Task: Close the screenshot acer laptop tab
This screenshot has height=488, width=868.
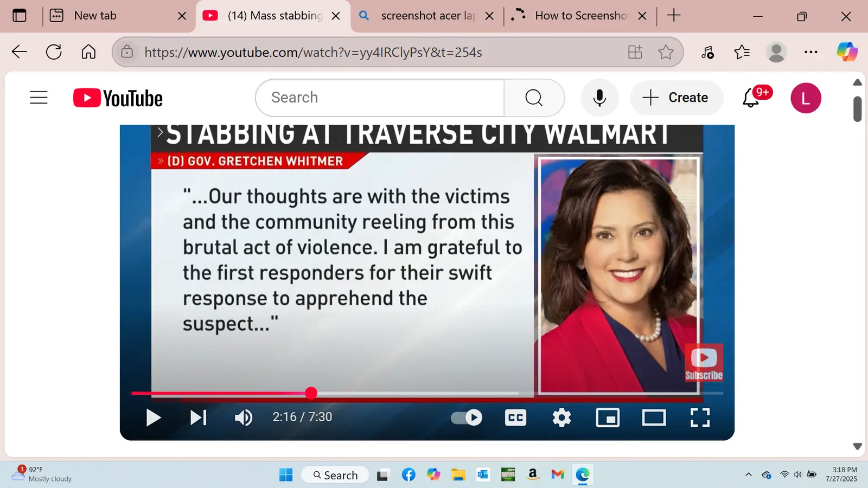Action: click(489, 16)
